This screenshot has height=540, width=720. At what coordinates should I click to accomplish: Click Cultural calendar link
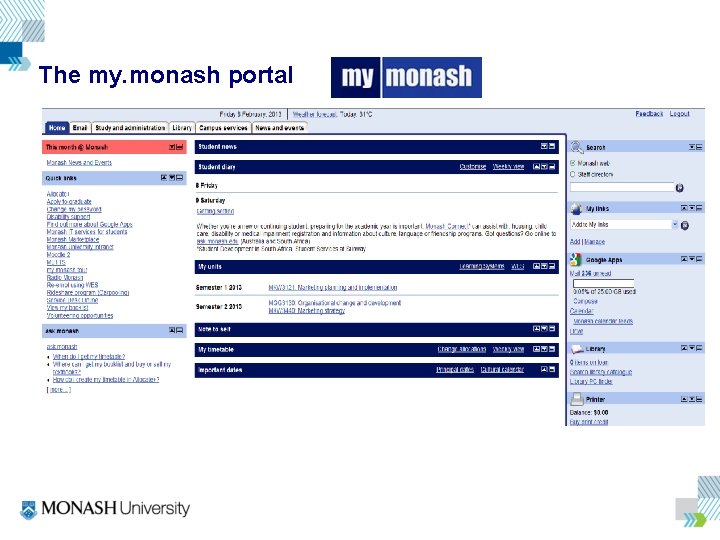tap(502, 370)
